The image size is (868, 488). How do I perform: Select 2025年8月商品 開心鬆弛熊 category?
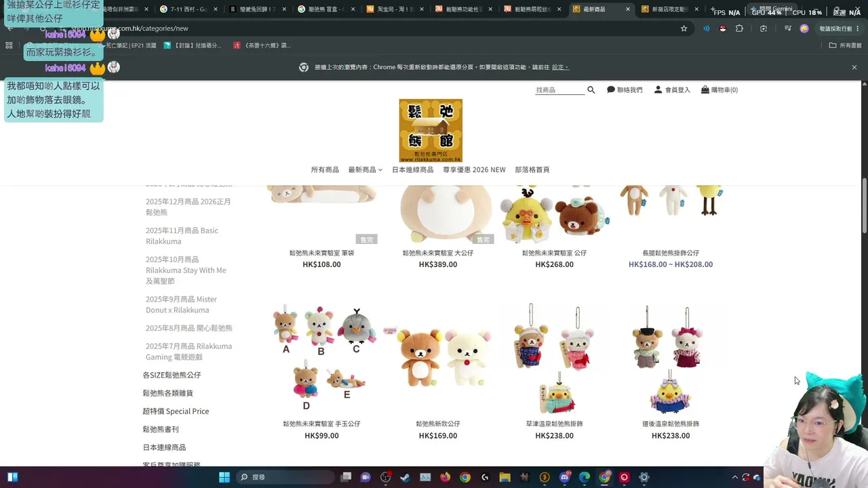tap(189, 328)
